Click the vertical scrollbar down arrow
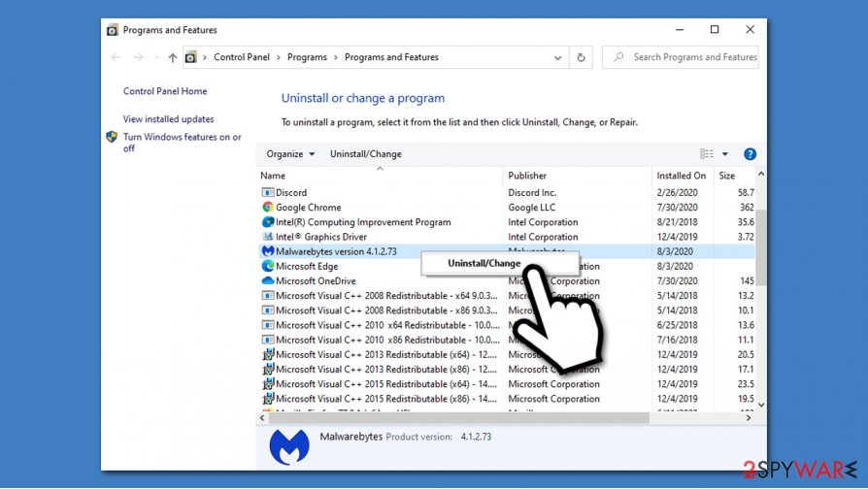Image resolution: width=868 pixels, height=489 pixels. pyautogui.click(x=761, y=405)
